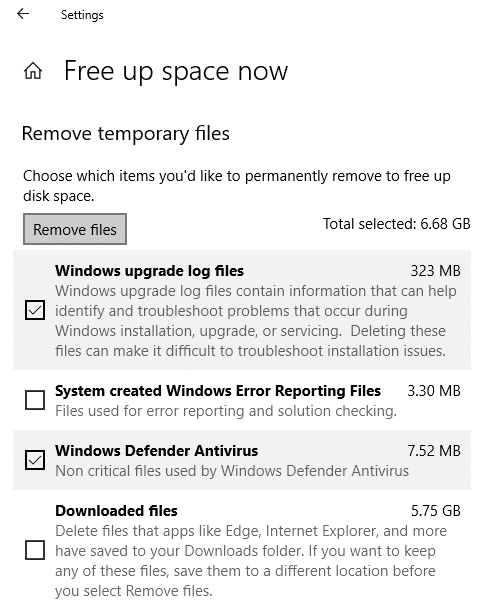Click the Remove files button
500x608 pixels.
click(75, 229)
